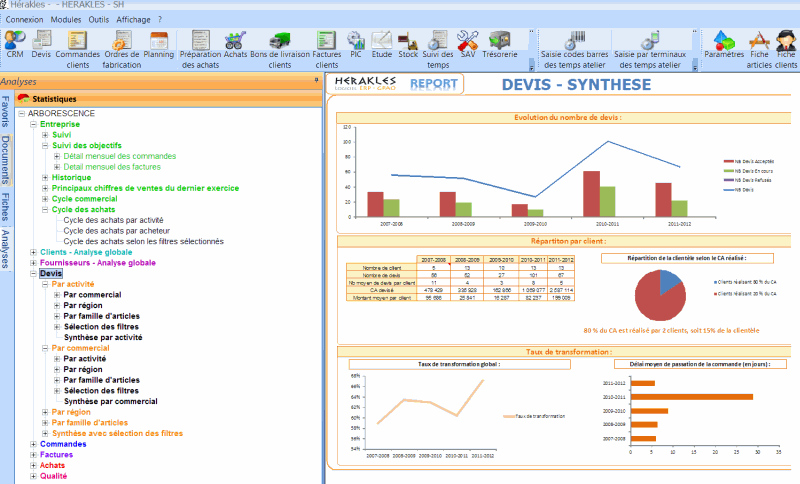
Task: Open the Outils menu
Action: tap(98, 19)
